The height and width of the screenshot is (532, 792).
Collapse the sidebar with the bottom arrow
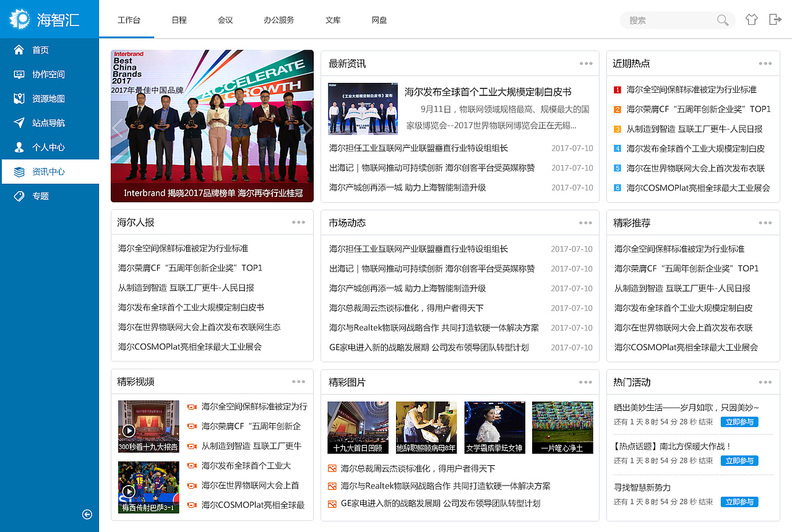click(x=87, y=514)
